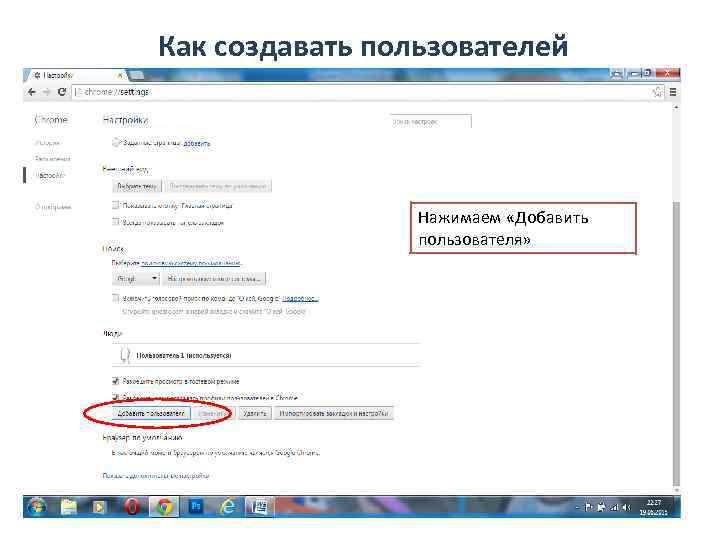Open the taskbar clock showing 22:27
The image size is (720, 540).
coord(653,507)
